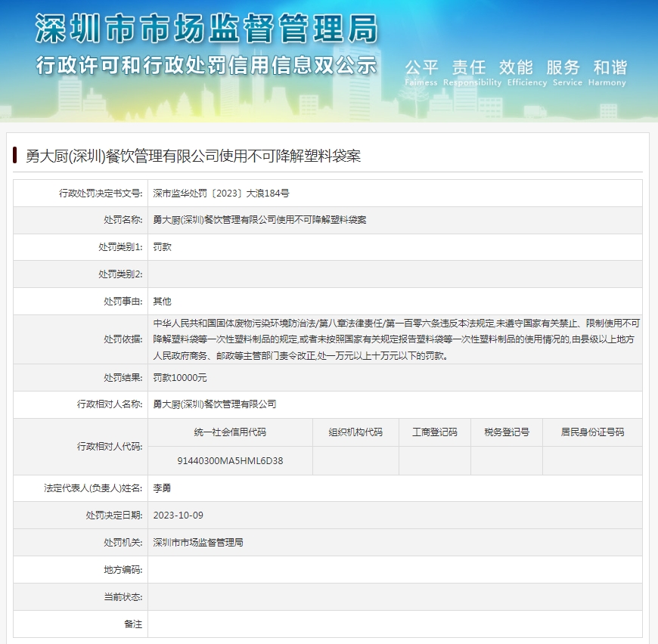Click the legal basis paragraph starting 中华人民共和国固体废物

[396, 339]
